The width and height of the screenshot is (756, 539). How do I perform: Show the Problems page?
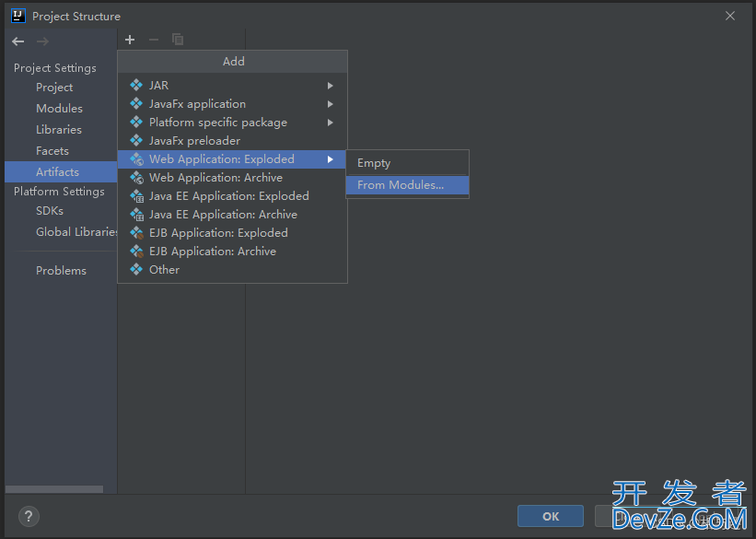pyautogui.click(x=61, y=271)
